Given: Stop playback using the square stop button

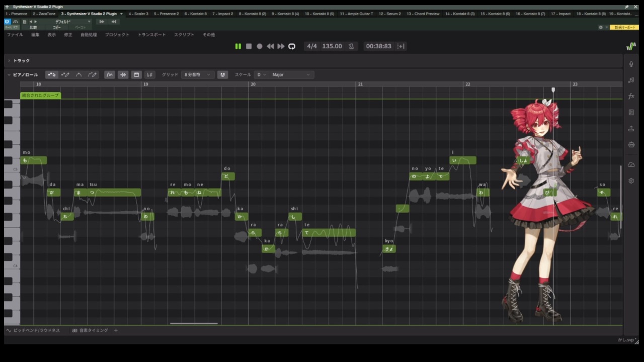Looking at the screenshot, I should pos(249,46).
